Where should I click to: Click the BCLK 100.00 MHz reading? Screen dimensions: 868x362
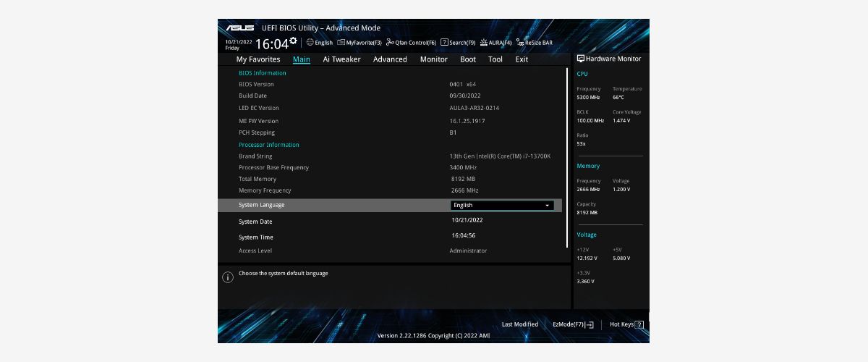[590, 120]
